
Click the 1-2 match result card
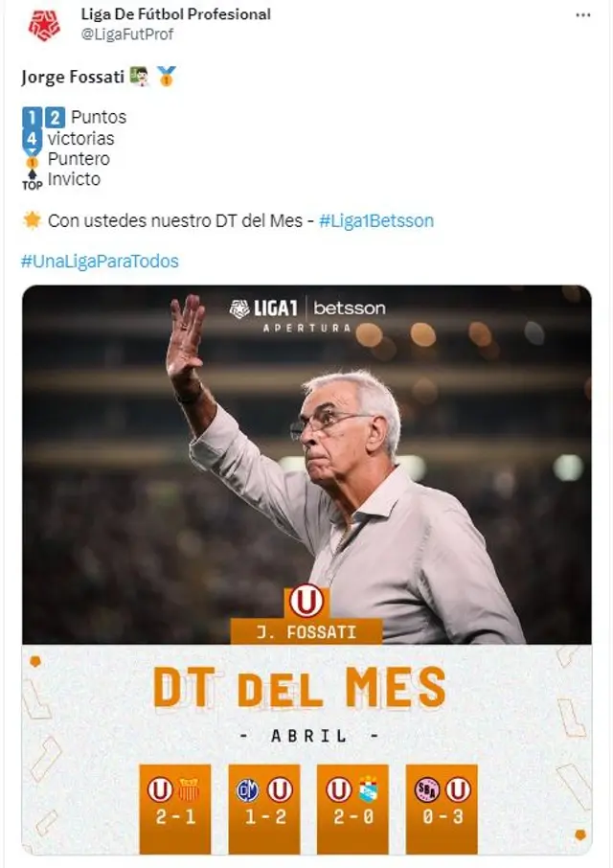point(264,810)
